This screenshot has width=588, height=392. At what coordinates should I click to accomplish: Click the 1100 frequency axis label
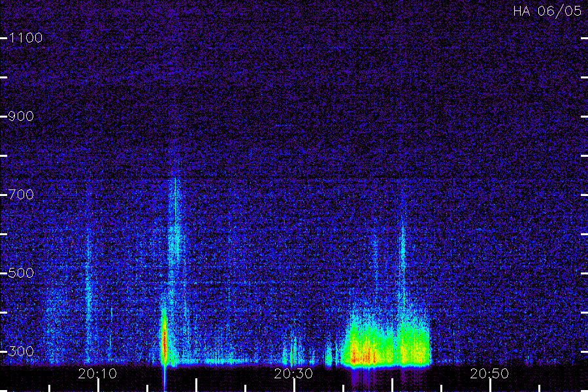(x=26, y=38)
